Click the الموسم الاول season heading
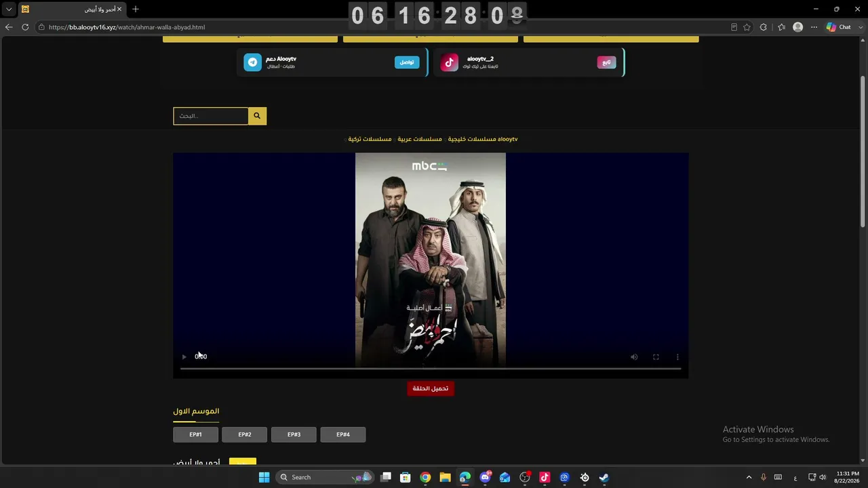 click(196, 411)
